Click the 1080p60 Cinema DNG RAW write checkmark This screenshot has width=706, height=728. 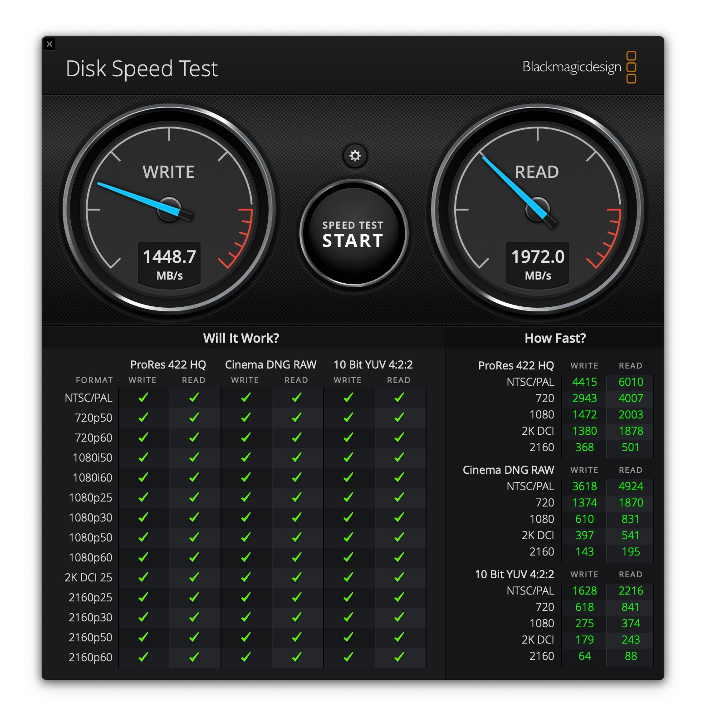pyautogui.click(x=246, y=557)
